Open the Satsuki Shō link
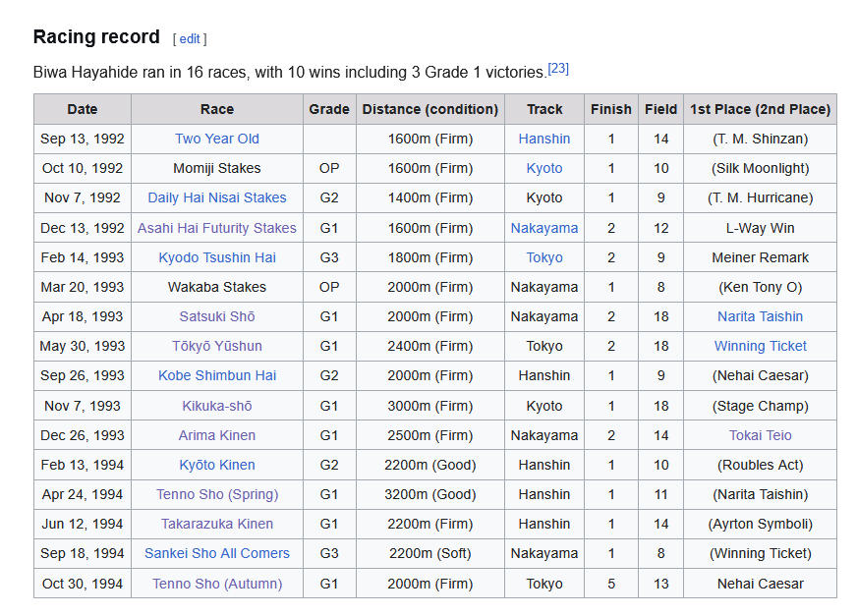This screenshot has height=616, width=857. pyautogui.click(x=217, y=316)
